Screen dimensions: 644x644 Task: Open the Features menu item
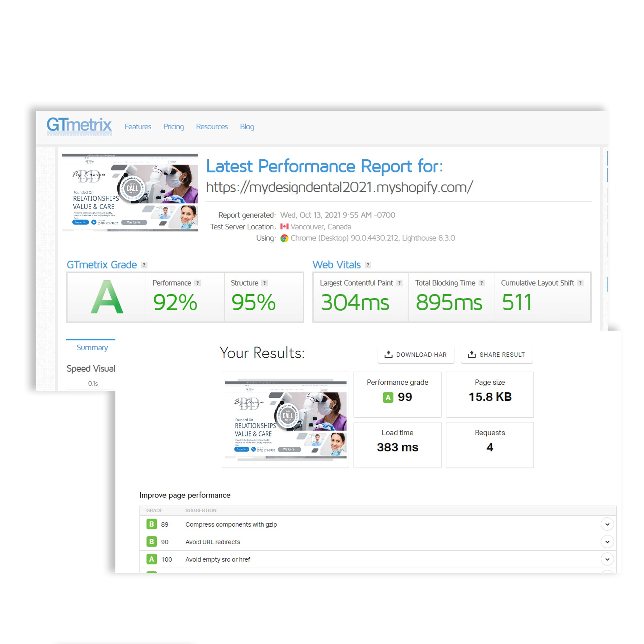(x=138, y=127)
